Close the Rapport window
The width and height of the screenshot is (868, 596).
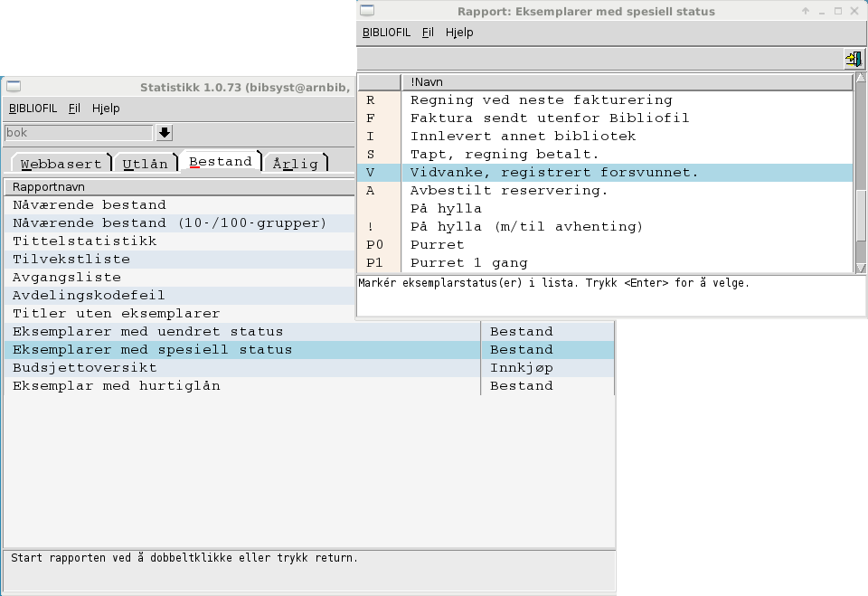point(854,11)
